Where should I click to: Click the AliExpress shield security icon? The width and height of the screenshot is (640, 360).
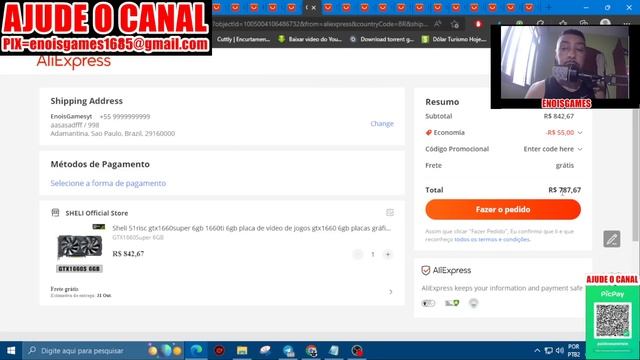point(426,270)
